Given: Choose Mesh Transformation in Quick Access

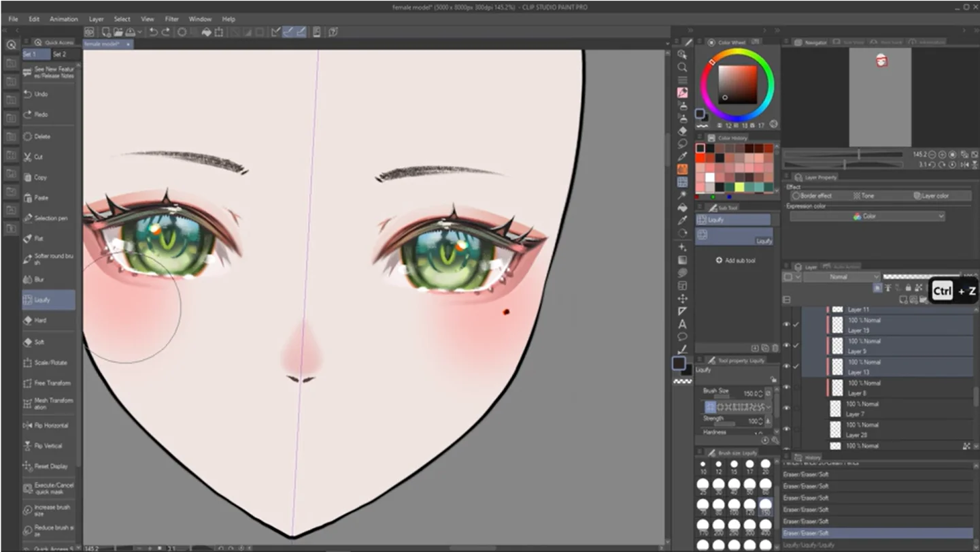Looking at the screenshot, I should pos(49,404).
